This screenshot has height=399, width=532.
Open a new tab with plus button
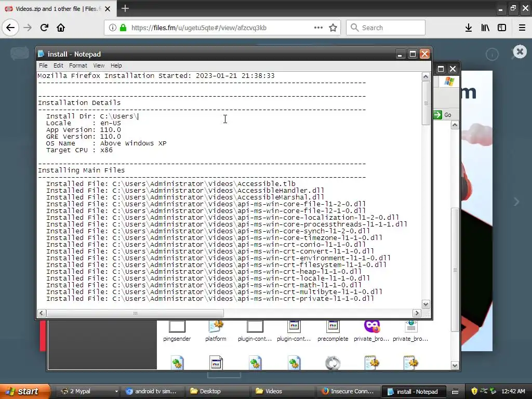coord(125,8)
